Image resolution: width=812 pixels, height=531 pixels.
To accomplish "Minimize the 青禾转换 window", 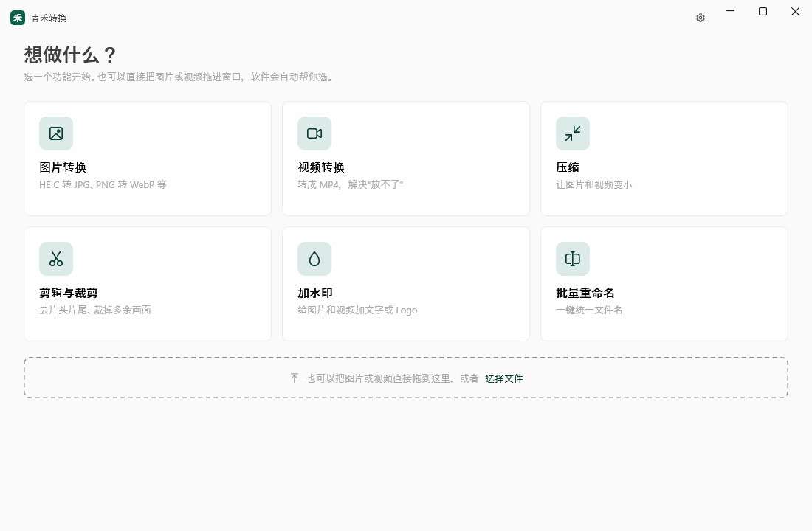I will pyautogui.click(x=730, y=11).
